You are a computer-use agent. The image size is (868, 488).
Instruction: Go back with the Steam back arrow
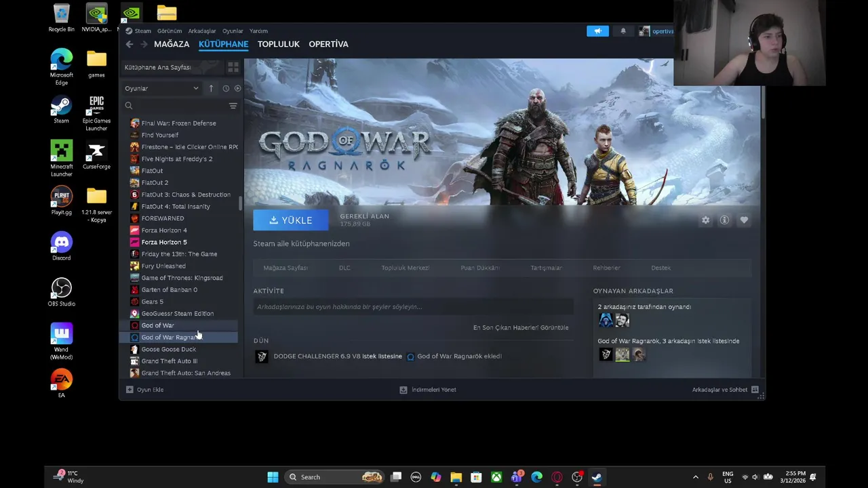point(130,44)
